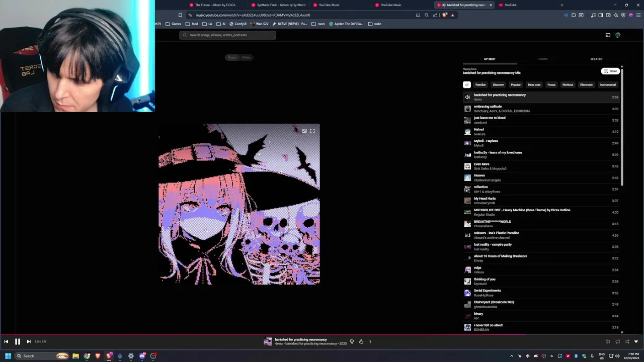The image size is (644, 362).
Task: Open the Mod bookmark folder
Action: [192, 24]
